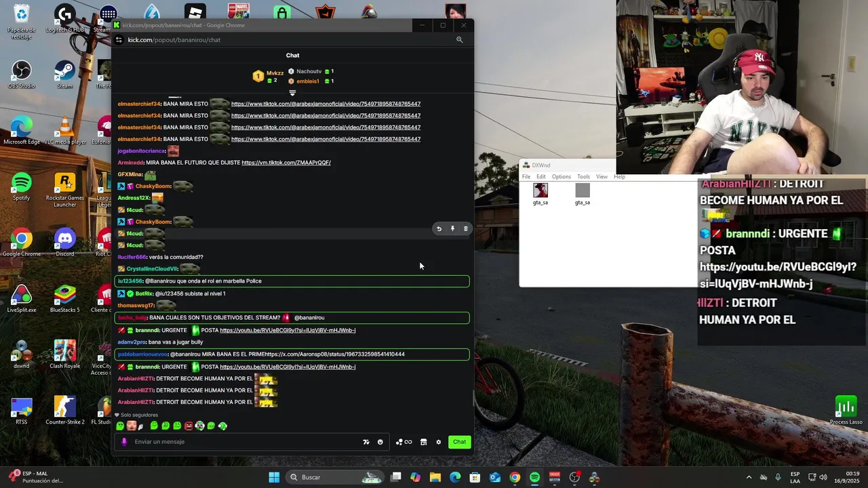Click the taskbar volume speaker icon
This screenshot has height=488, width=868.
click(x=823, y=477)
